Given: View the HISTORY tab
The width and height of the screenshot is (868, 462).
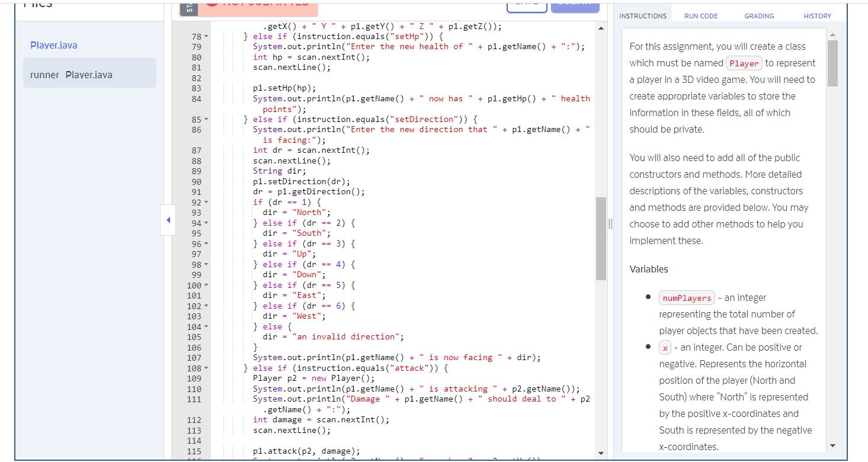Looking at the screenshot, I should click(817, 16).
